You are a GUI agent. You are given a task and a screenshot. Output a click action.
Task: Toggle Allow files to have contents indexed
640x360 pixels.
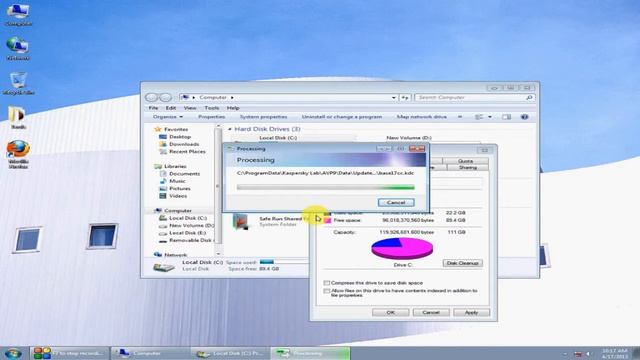pos(327,291)
